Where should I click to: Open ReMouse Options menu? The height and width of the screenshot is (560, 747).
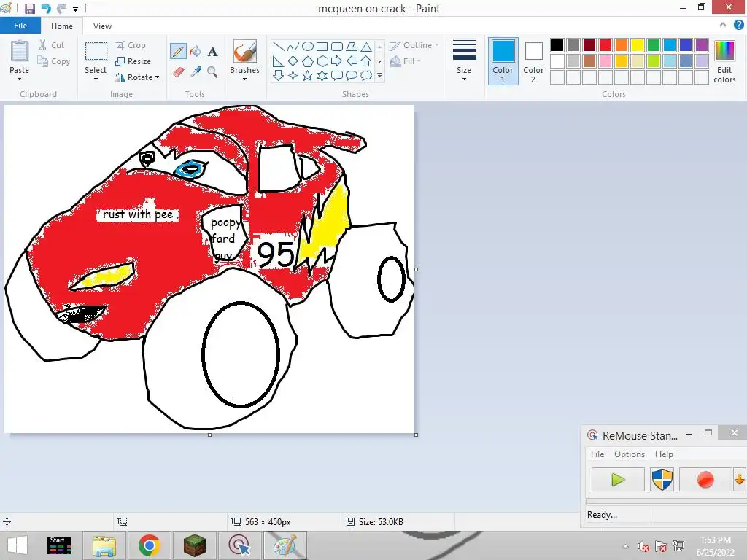tap(630, 454)
